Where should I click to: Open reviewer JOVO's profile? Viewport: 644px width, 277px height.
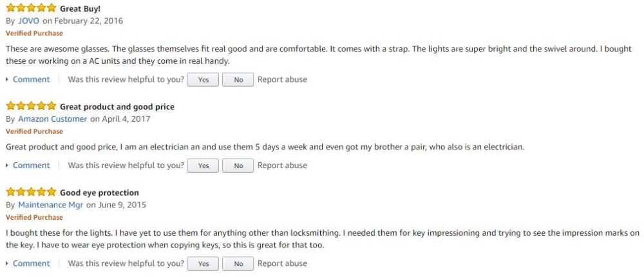28,21
